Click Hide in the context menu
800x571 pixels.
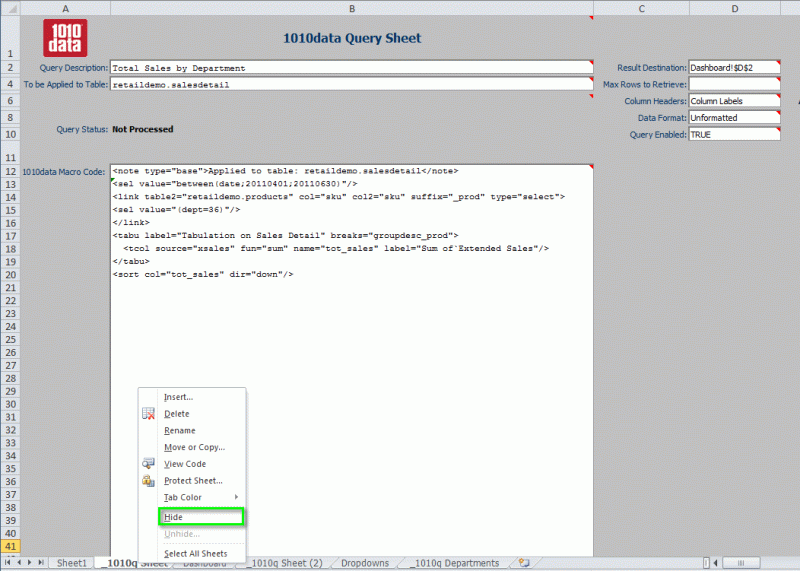tap(201, 517)
